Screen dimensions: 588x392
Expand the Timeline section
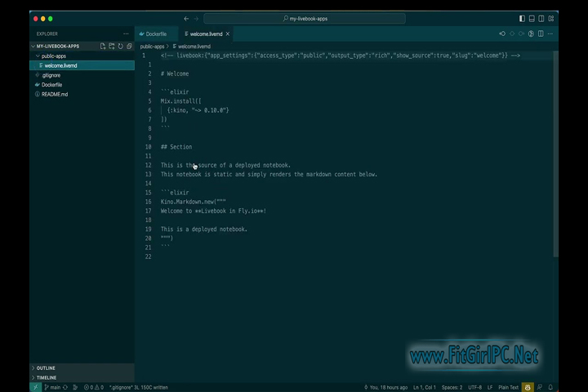click(x=47, y=377)
